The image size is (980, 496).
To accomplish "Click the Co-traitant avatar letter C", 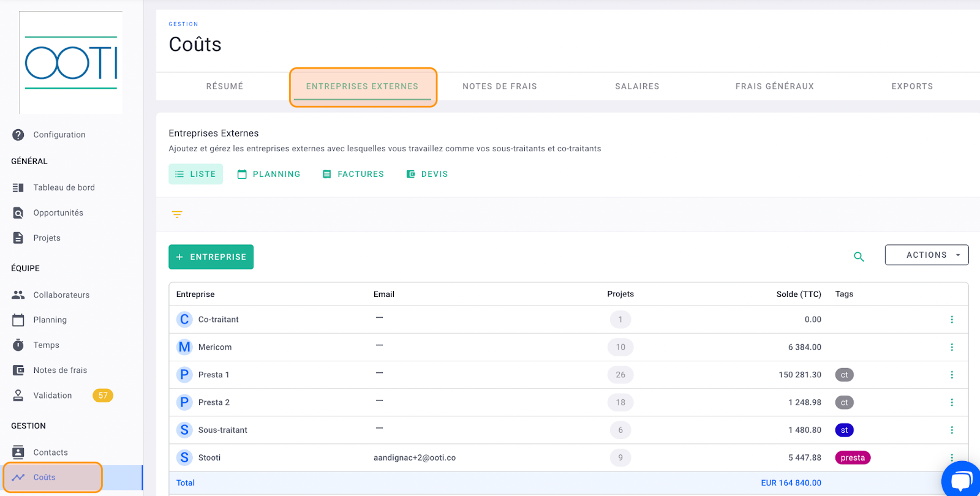I will click(184, 320).
